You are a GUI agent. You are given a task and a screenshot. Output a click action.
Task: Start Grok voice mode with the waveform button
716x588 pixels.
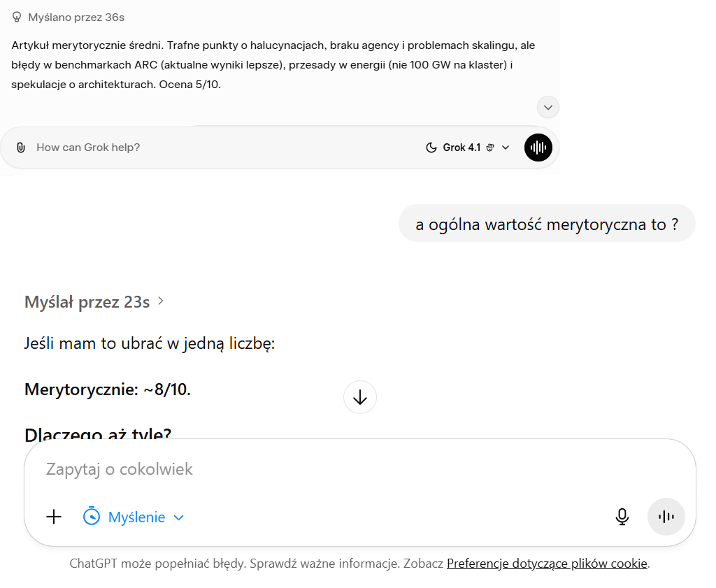point(538,148)
